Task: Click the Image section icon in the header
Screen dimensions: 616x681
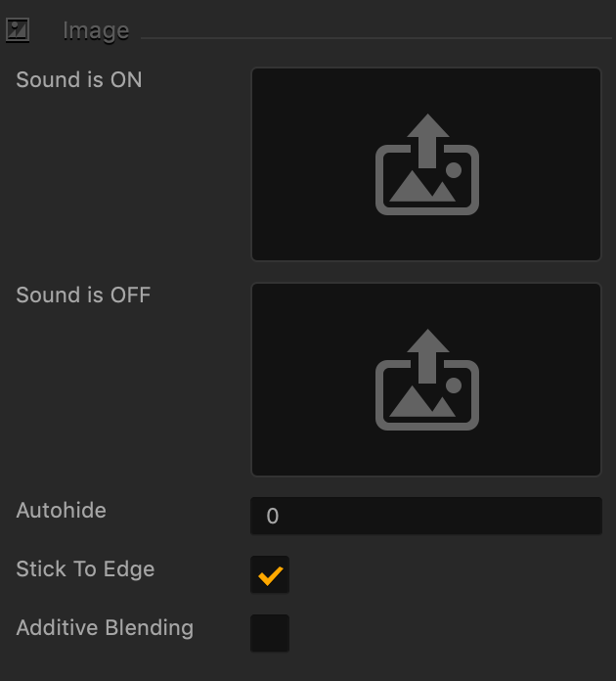Action: (x=18, y=30)
